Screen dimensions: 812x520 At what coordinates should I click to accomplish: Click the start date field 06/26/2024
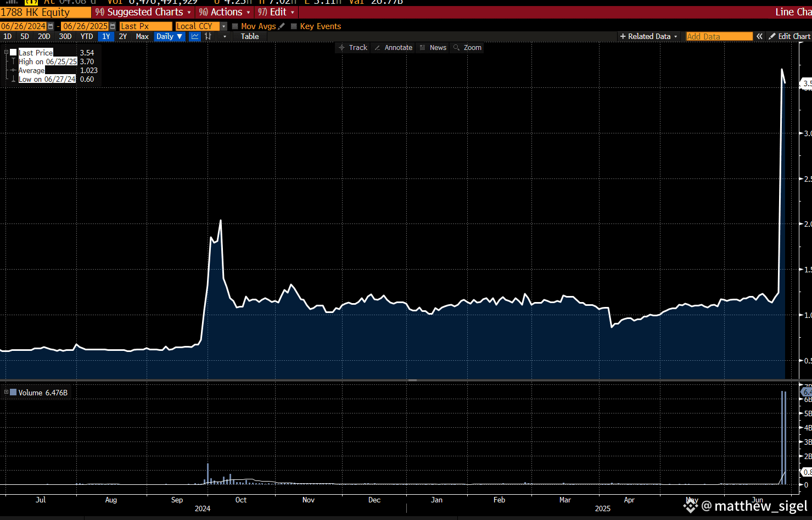24,26
